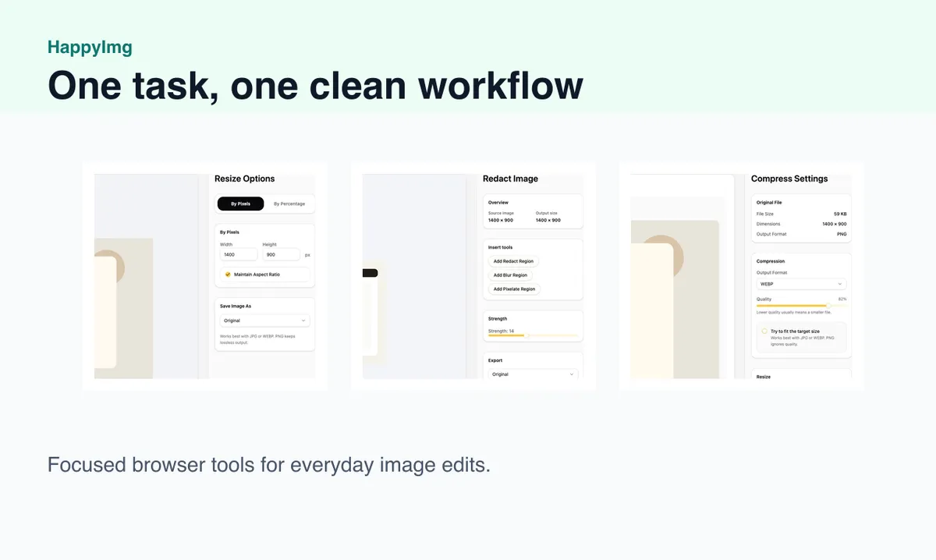The image size is (936, 560).
Task: Click the 82% quality value
Action: coord(842,299)
